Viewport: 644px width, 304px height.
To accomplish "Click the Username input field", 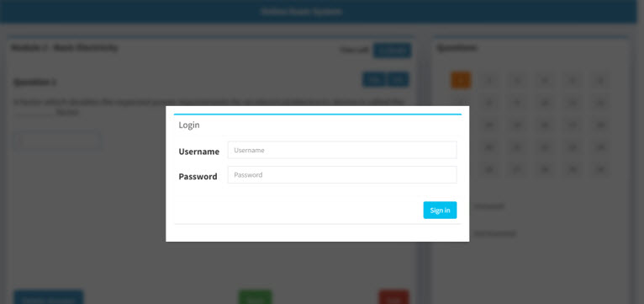I will tap(342, 150).
